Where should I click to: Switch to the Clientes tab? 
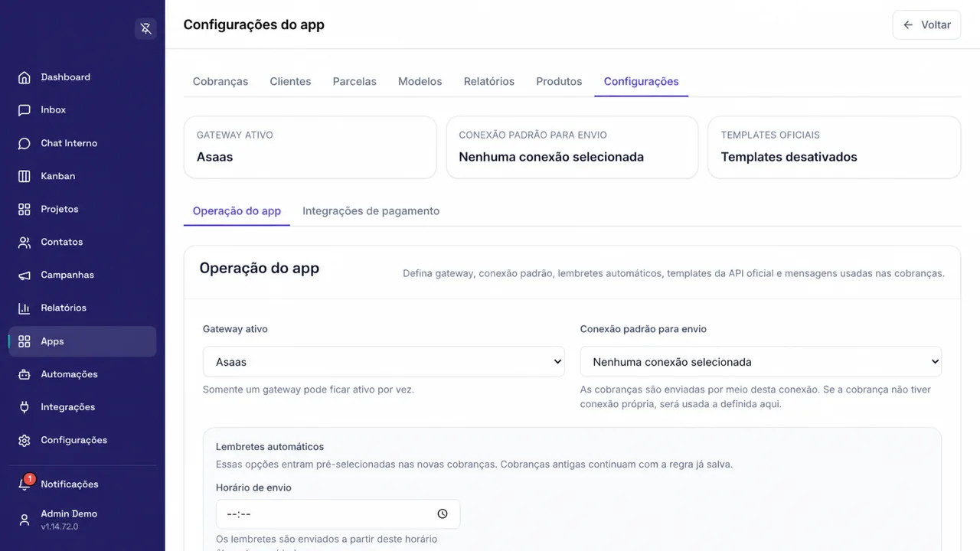click(x=290, y=81)
